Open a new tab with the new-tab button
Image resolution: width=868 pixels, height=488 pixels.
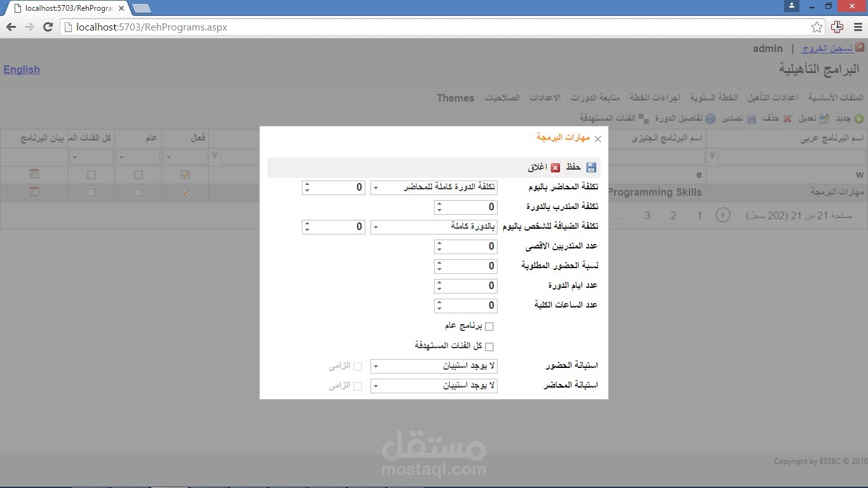(142, 8)
